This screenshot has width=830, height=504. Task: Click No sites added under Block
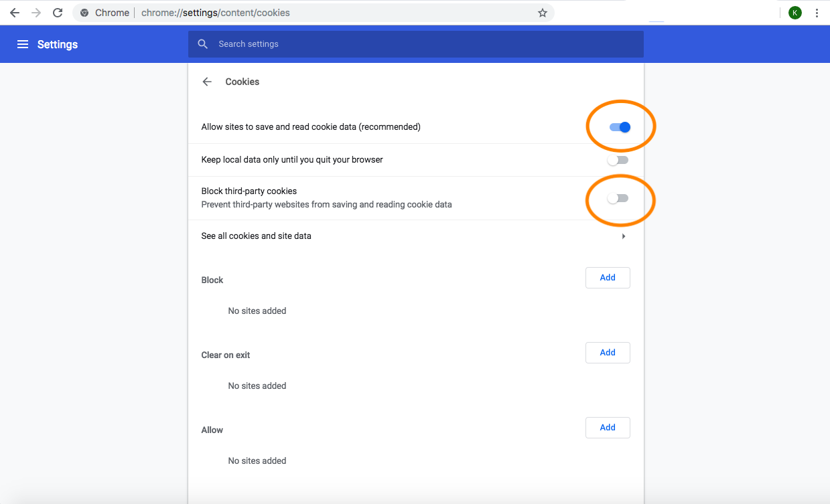click(x=257, y=311)
